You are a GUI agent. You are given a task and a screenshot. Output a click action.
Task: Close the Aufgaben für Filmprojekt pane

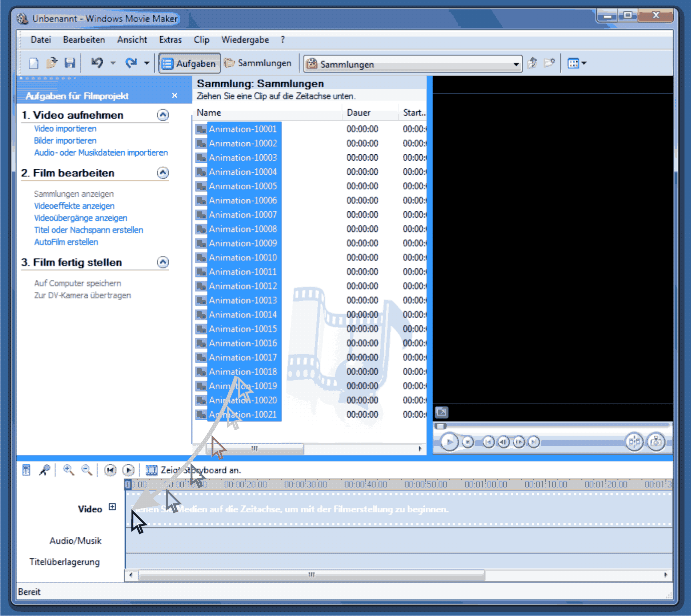174,96
